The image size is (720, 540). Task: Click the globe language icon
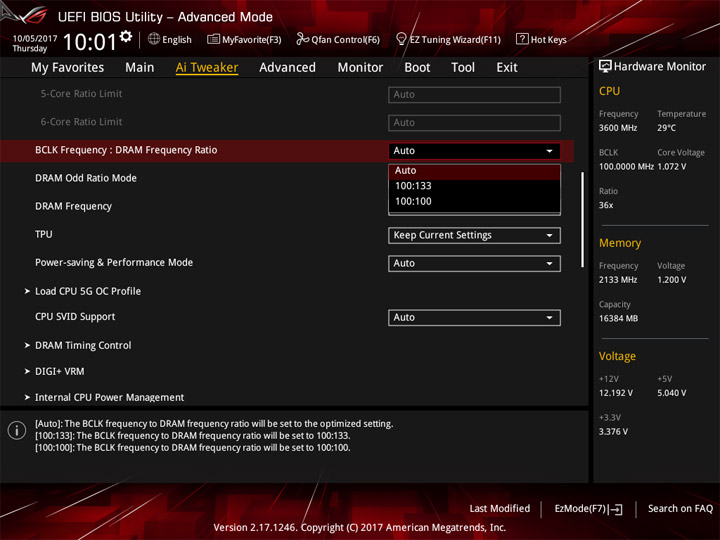click(154, 39)
